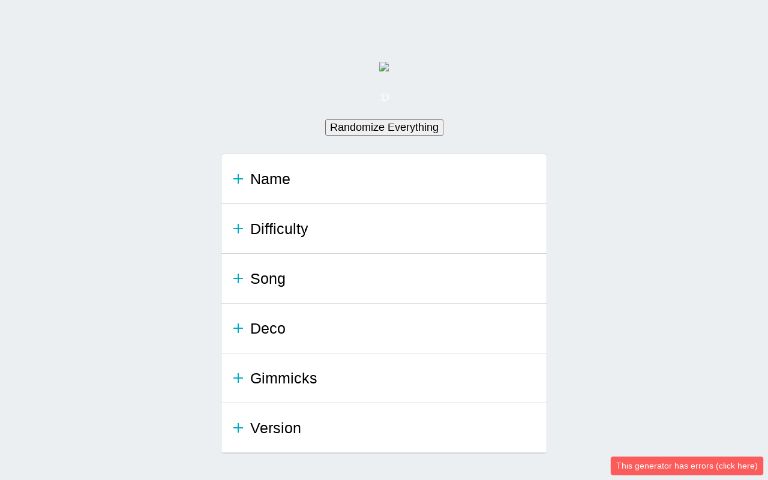Click the plus icon beside Deco
This screenshot has height=480, width=768.
pos(238,328)
